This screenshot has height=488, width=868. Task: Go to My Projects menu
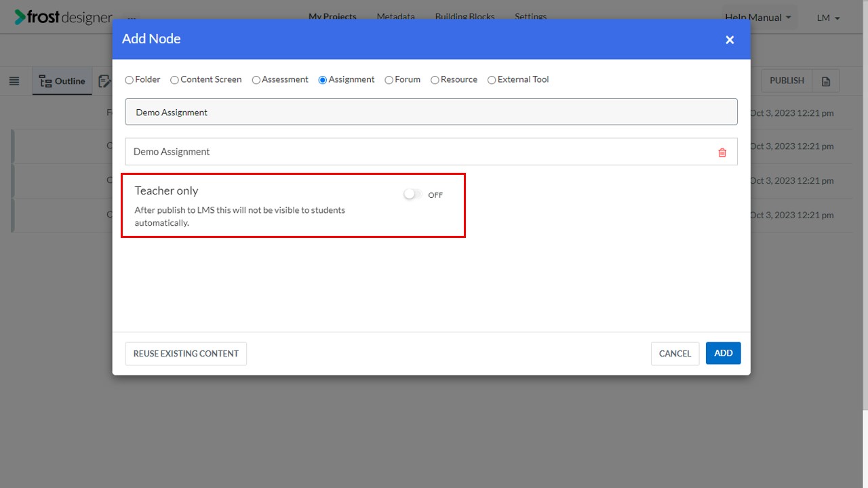(332, 17)
